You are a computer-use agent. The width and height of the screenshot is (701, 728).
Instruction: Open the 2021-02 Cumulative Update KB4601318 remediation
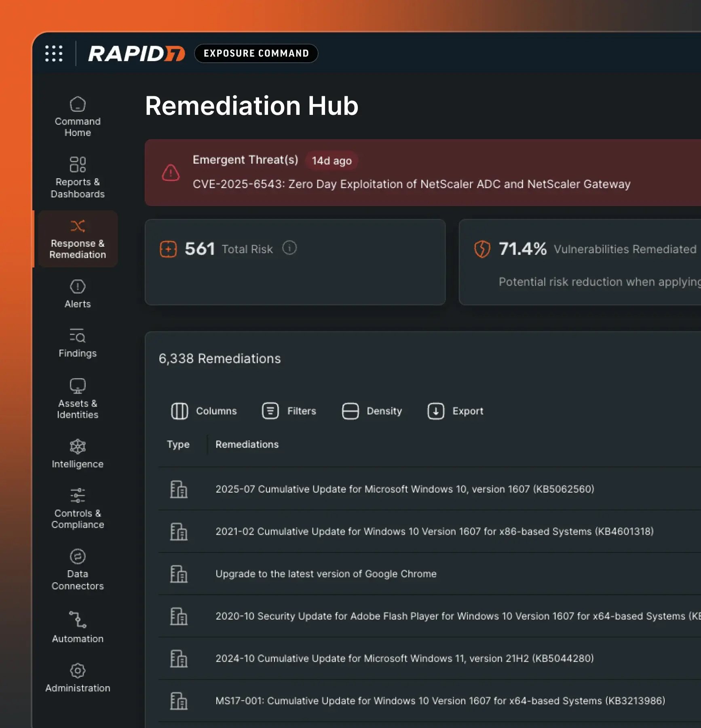coord(435,531)
